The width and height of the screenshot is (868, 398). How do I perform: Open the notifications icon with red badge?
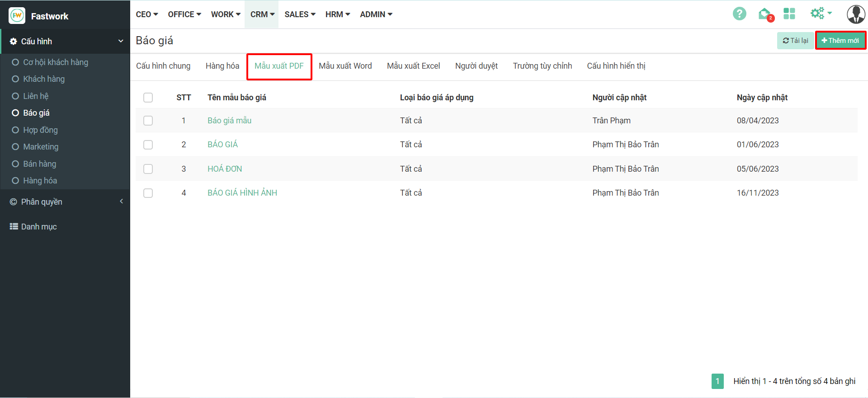click(x=765, y=14)
